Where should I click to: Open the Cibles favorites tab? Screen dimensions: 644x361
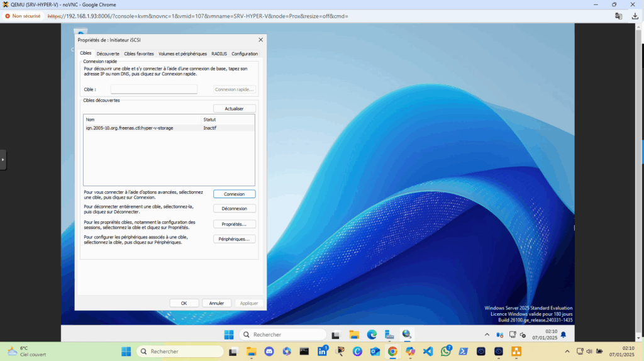[139, 54]
